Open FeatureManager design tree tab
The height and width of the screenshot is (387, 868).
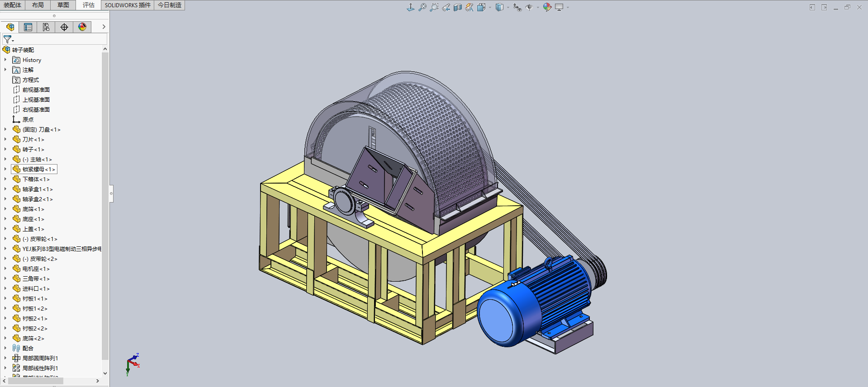tap(10, 27)
